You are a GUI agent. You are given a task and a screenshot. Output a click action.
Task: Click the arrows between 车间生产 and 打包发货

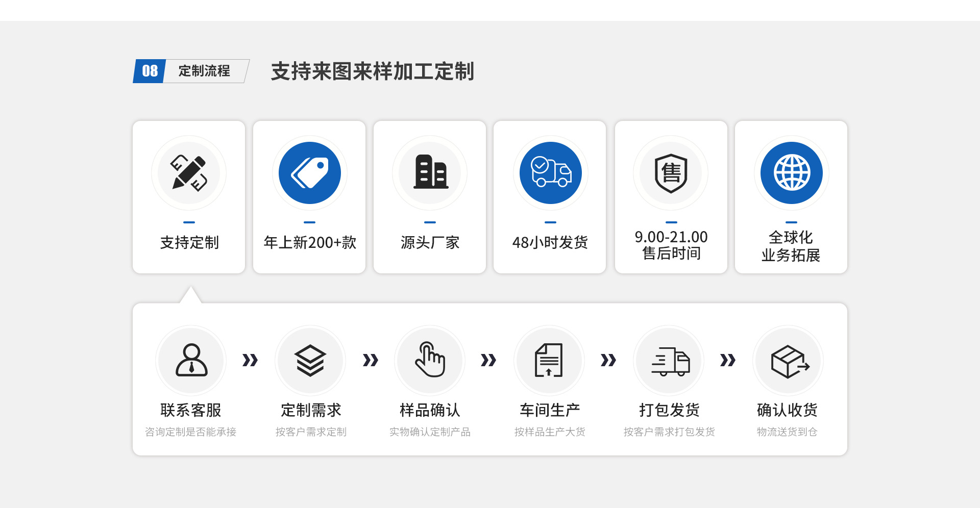(x=608, y=360)
